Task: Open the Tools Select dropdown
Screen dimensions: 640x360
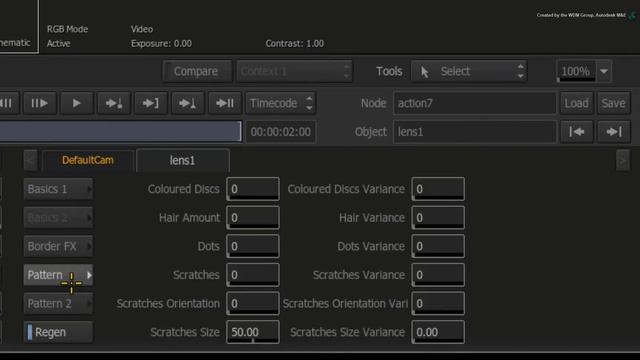Action: pyautogui.click(x=469, y=71)
